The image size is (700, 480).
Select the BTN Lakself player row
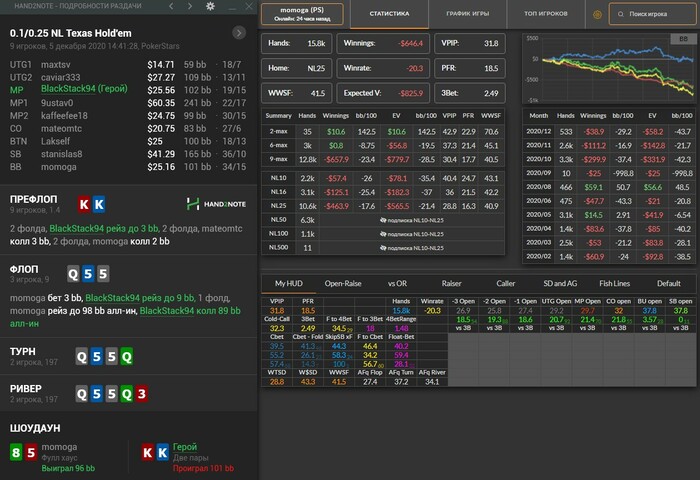[x=126, y=141]
